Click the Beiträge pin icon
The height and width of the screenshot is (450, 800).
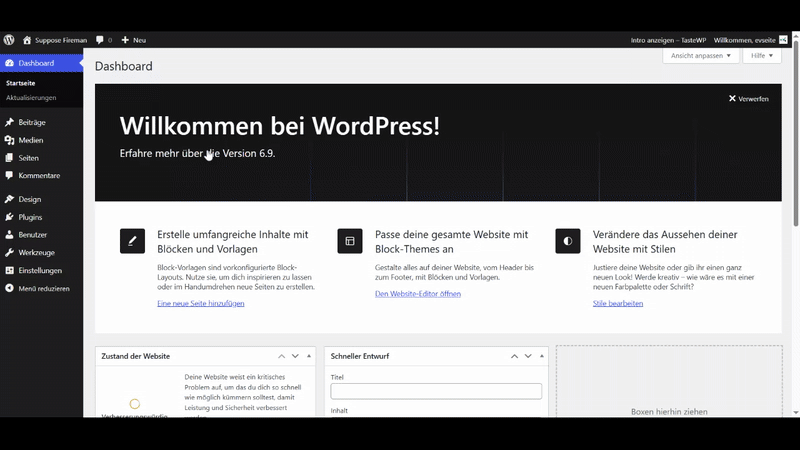(x=9, y=122)
